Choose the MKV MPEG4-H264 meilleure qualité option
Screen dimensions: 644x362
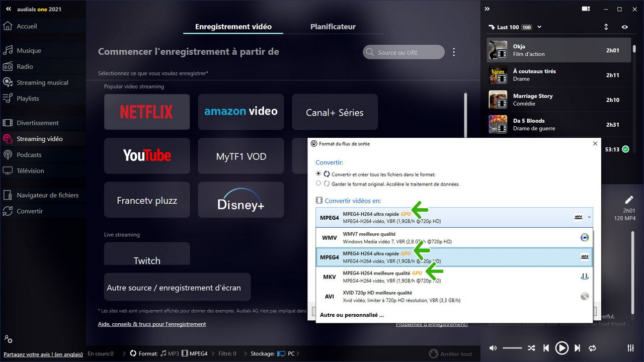click(454, 277)
